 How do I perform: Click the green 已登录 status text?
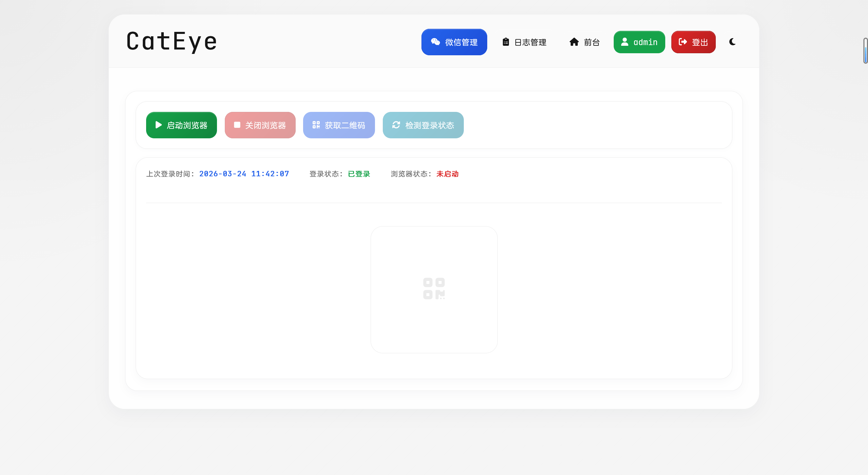(359, 174)
